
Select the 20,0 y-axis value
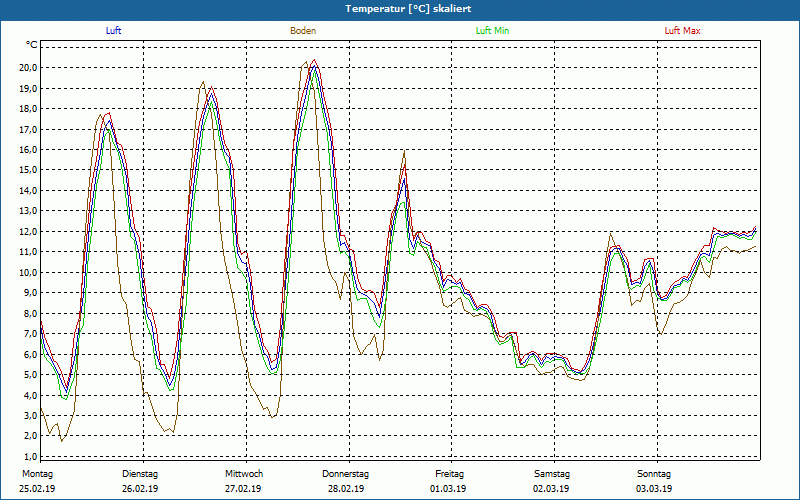coord(29,68)
